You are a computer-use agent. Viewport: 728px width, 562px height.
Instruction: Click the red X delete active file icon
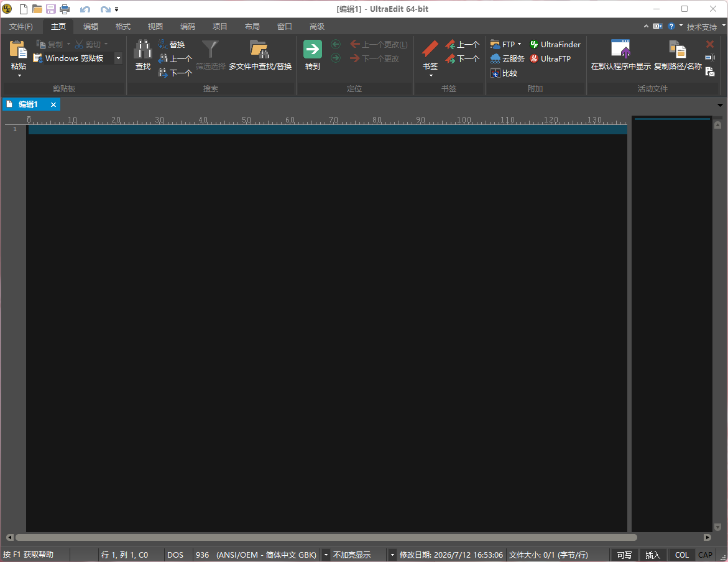(x=710, y=44)
